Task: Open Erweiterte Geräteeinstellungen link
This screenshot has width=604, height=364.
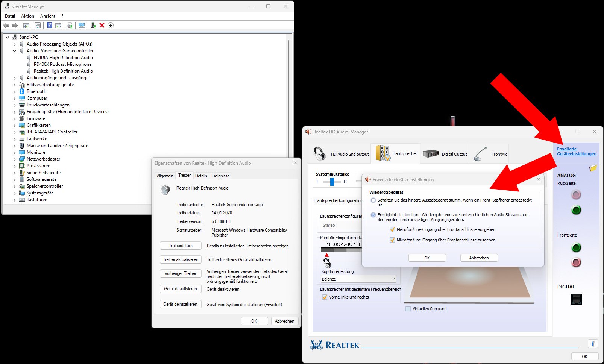Action: [576, 151]
